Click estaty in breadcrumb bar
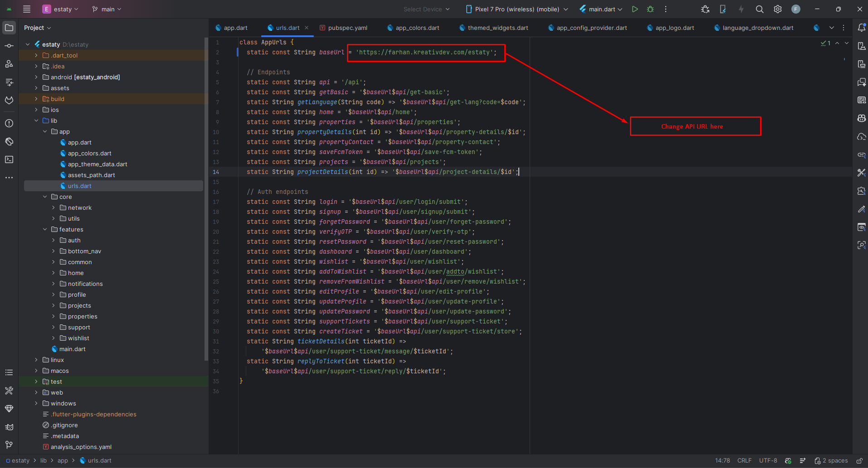 click(x=18, y=461)
